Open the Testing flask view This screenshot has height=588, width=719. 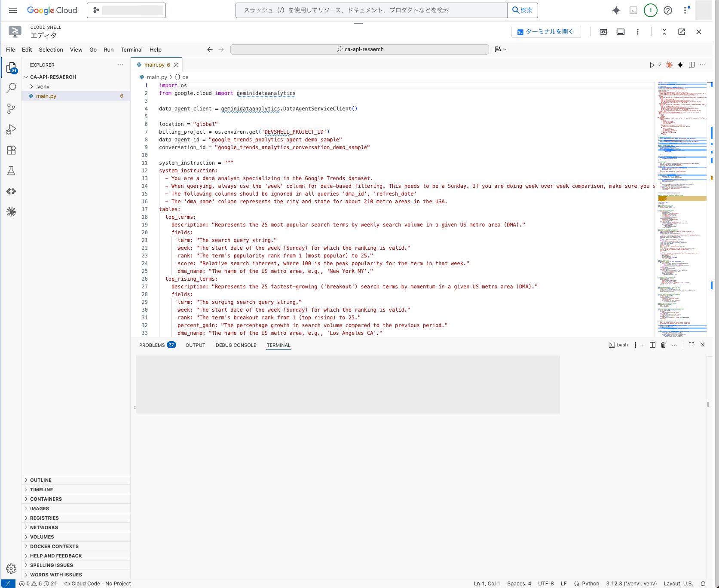(12, 171)
